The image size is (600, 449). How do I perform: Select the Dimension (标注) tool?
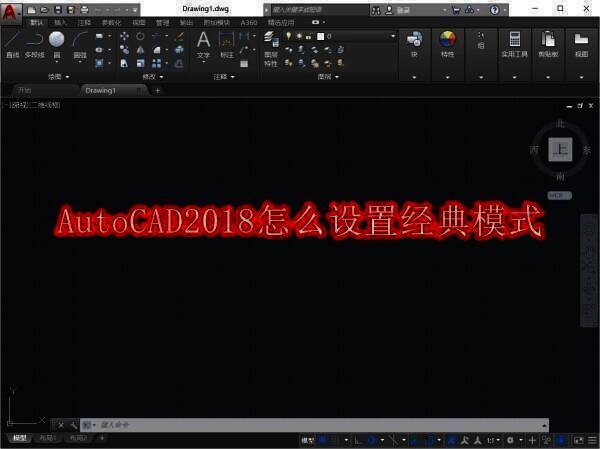pos(227,45)
